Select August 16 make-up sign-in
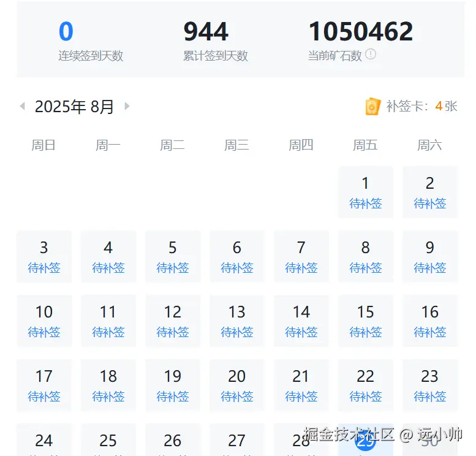476x456 pixels. click(429, 321)
